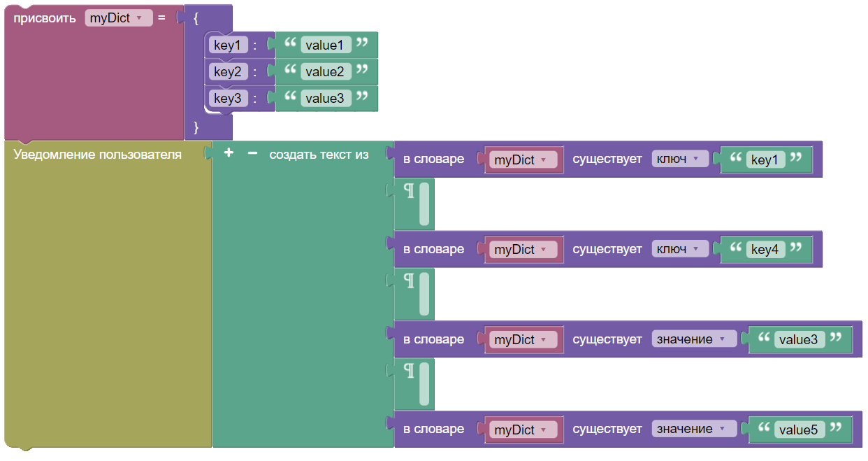
Task: Expand the "ключ" dropdown next to key1
Action: point(680,159)
